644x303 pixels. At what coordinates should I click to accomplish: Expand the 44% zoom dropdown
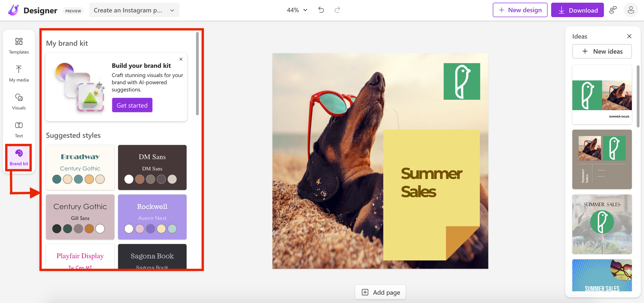[297, 10]
